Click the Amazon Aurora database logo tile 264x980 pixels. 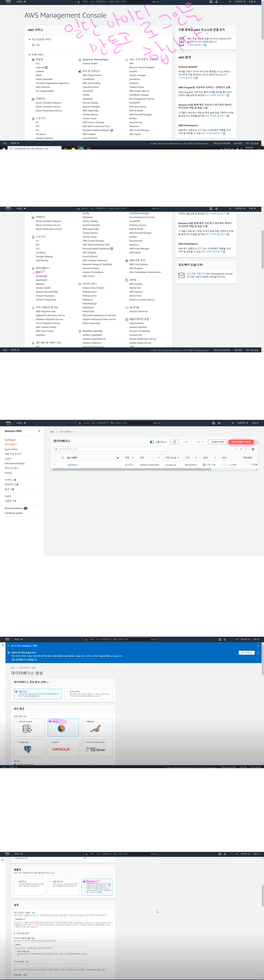[27, 729]
